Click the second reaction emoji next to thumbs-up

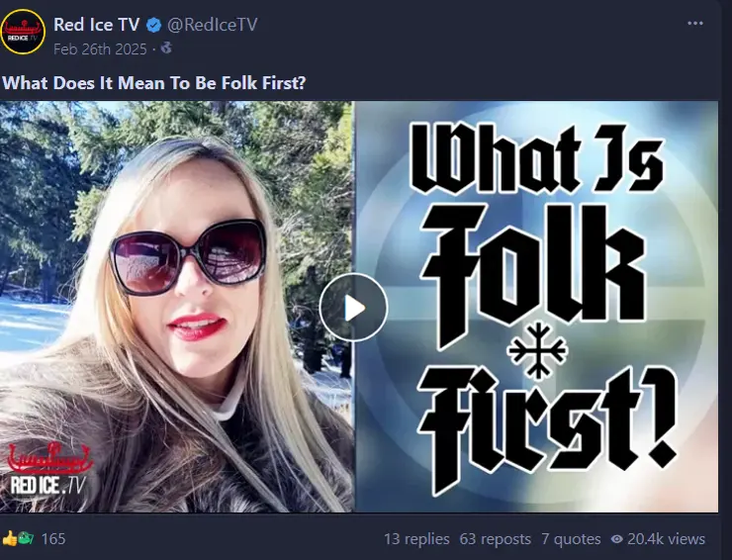[x=25, y=539]
